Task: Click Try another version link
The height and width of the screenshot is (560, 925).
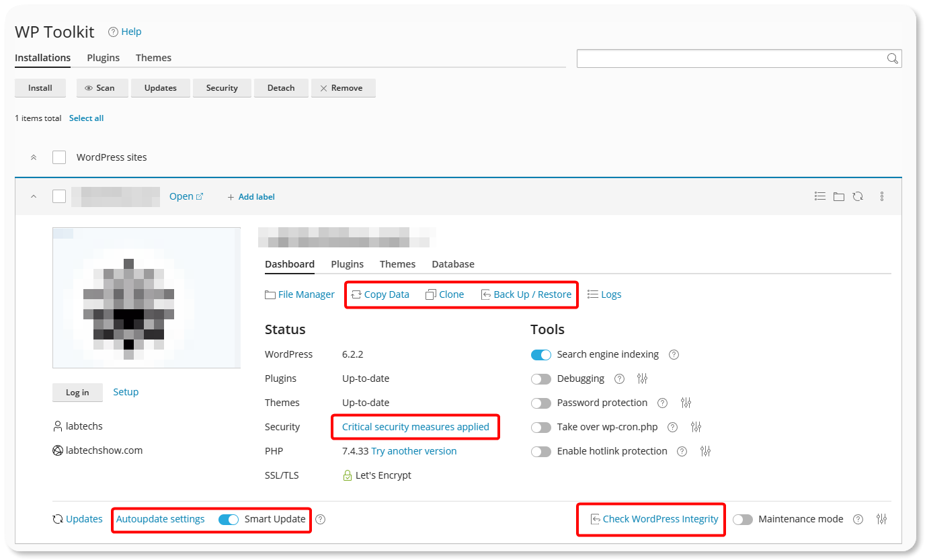Action: (414, 451)
